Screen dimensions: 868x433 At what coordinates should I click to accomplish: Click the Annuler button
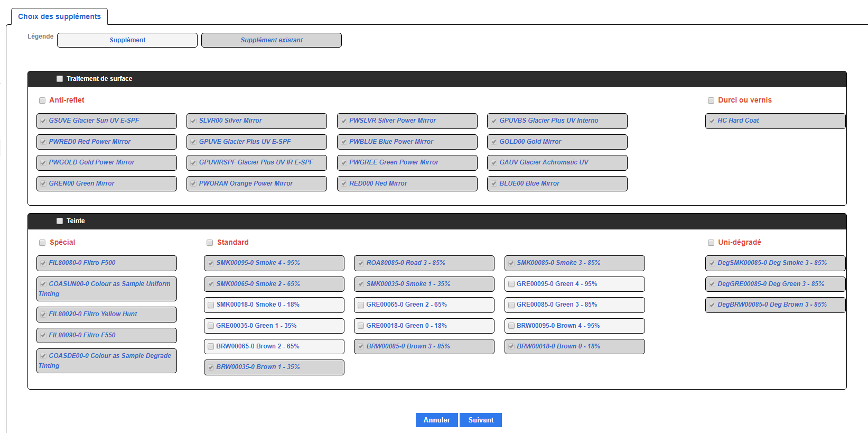tap(437, 420)
